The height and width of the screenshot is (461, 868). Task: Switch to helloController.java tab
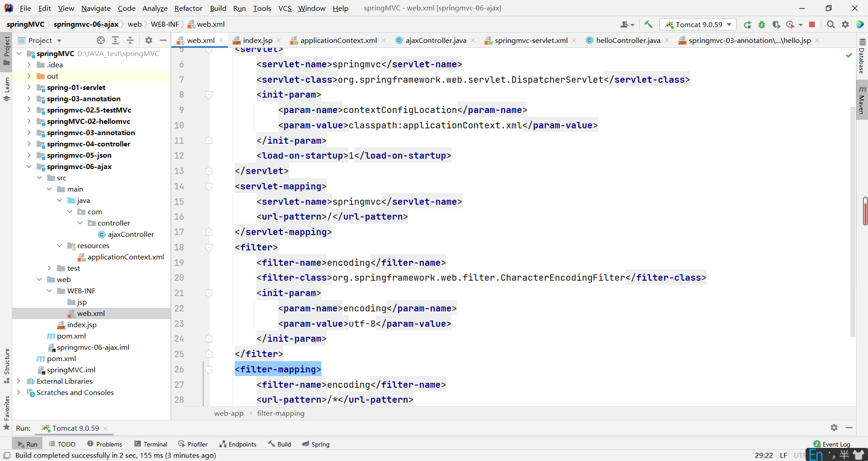coord(627,40)
